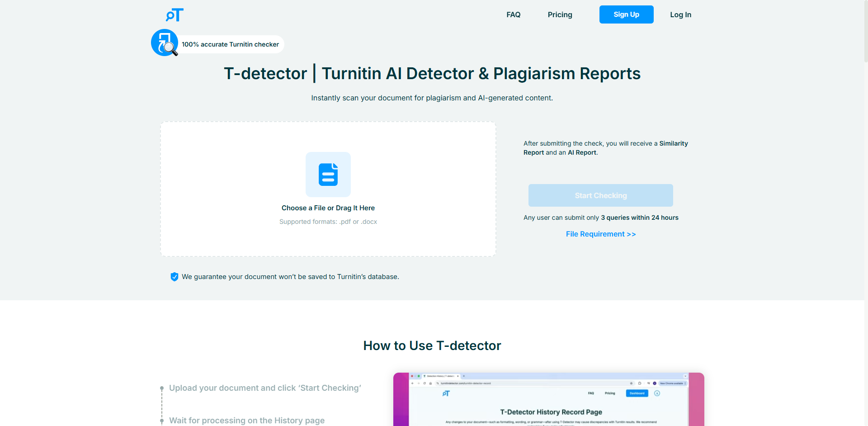Click the circular profile avatar in the screenshot header

coord(657,393)
